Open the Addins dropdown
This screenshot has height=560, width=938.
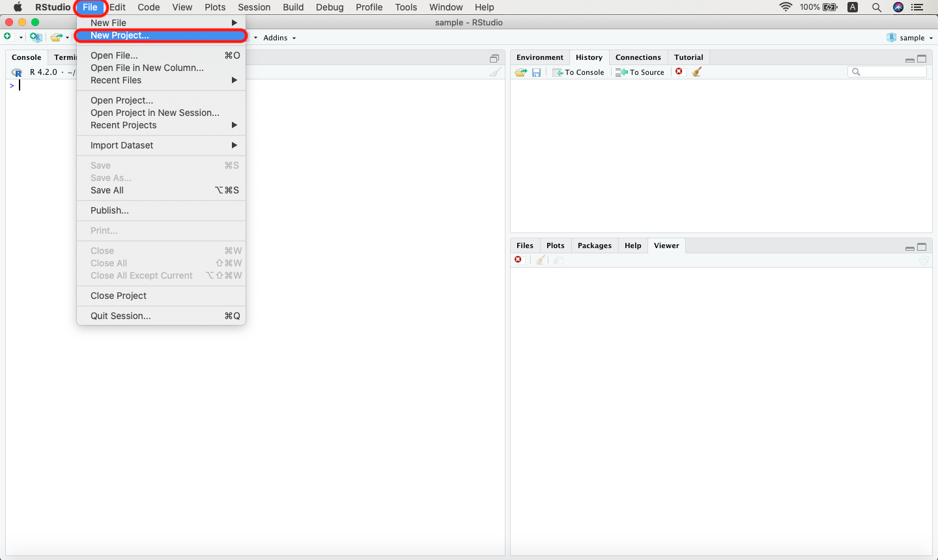click(x=279, y=38)
